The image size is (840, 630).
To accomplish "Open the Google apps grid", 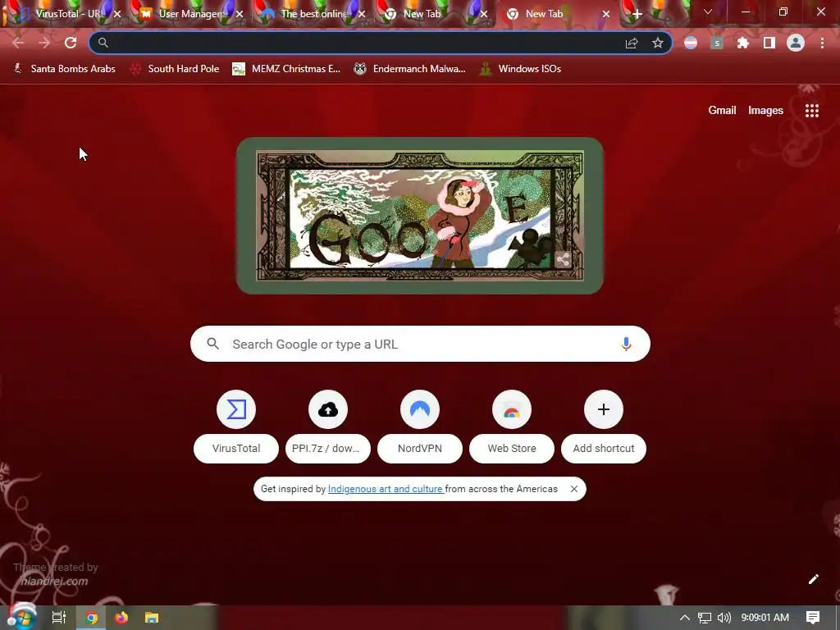I will pyautogui.click(x=812, y=111).
